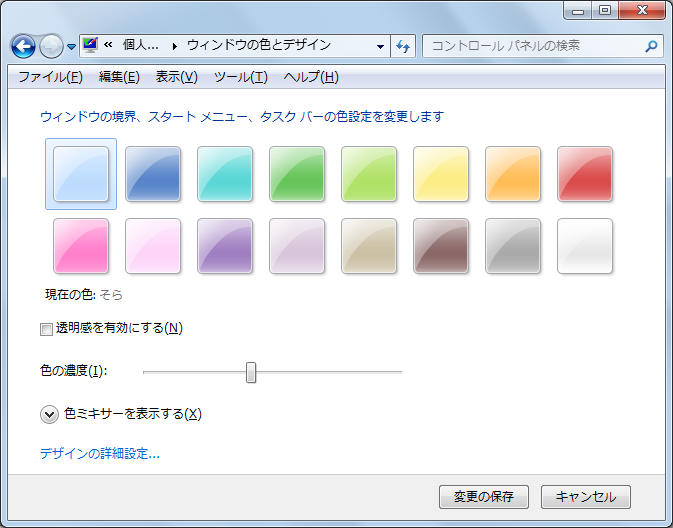Select the brown color swatch

(x=441, y=246)
